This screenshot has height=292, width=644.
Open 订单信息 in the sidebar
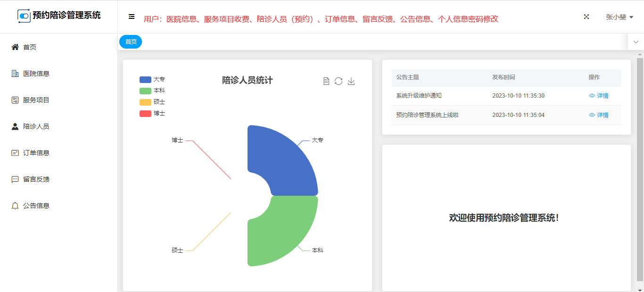[36, 153]
